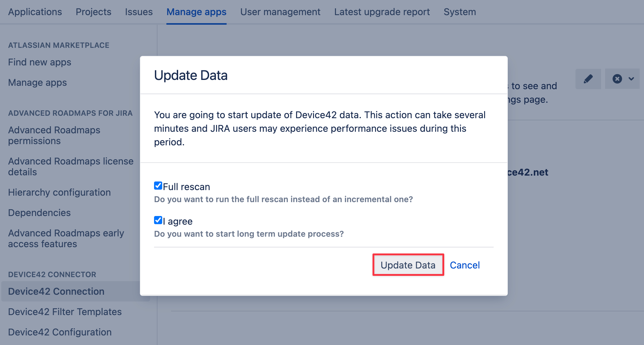Open Device42 Filter Templates
Screen dimensions: 644x345
(65, 312)
